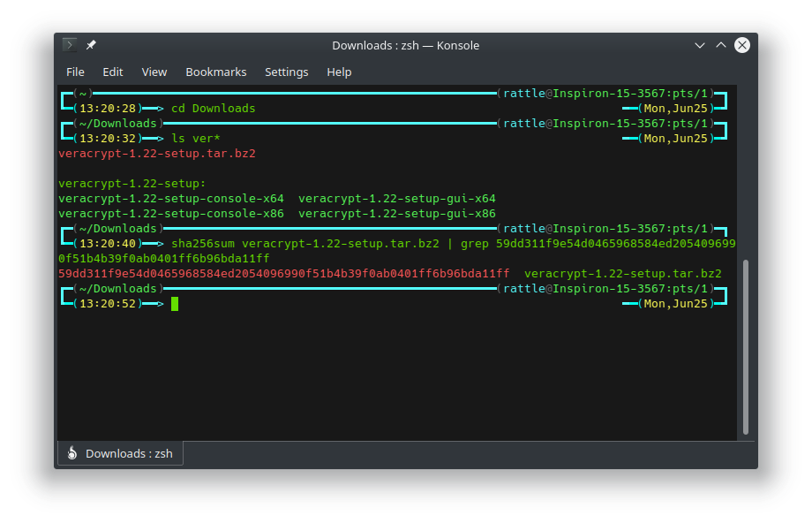
Task: Open the Bookmarks menu
Action: pos(216,72)
